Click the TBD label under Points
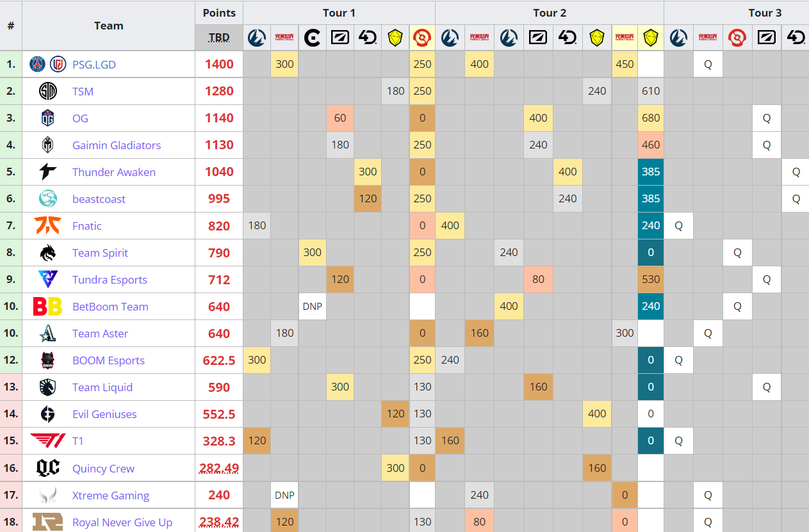The image size is (809, 532). (219, 38)
